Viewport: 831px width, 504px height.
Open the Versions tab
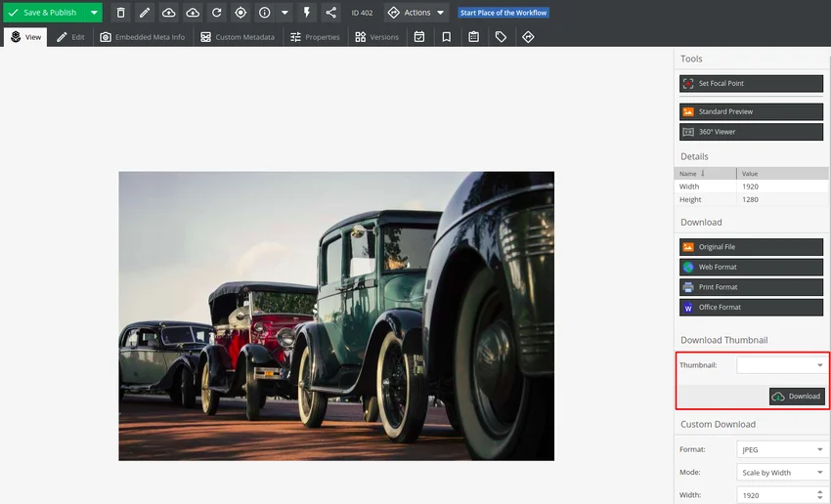pos(376,37)
